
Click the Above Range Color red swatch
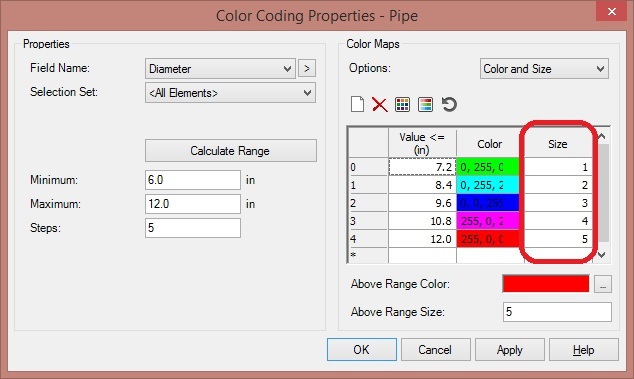coord(545,284)
